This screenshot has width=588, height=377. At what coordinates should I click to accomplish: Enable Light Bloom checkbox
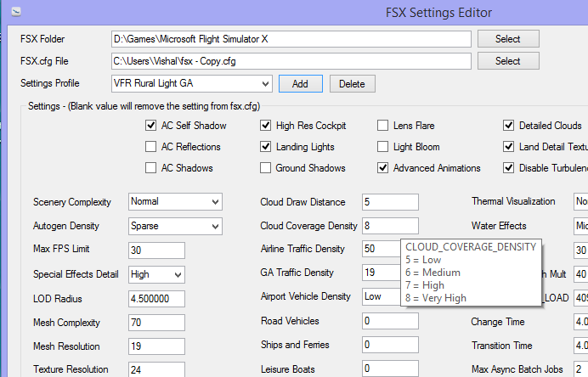[x=382, y=147]
